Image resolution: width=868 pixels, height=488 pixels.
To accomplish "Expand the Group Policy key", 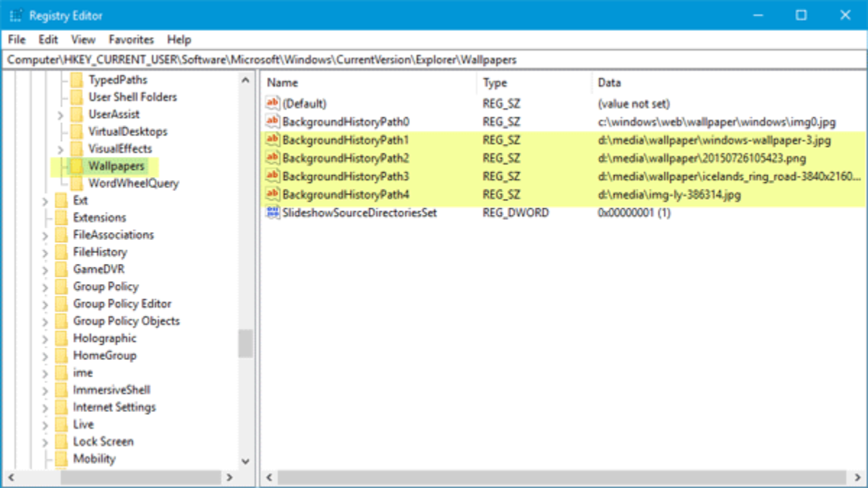I will 45,287.
